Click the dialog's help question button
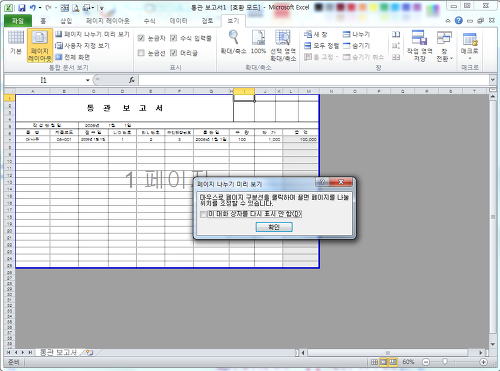Screen dimensions: 500x371 (x=322, y=182)
